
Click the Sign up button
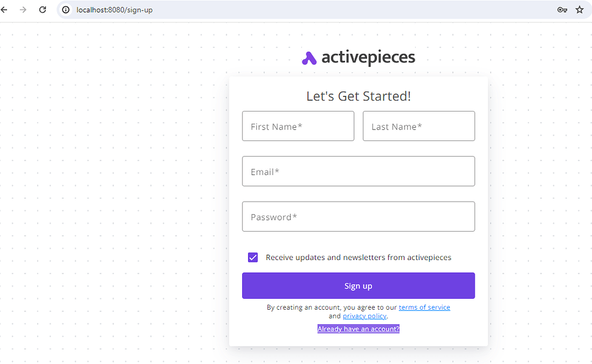pos(358,285)
